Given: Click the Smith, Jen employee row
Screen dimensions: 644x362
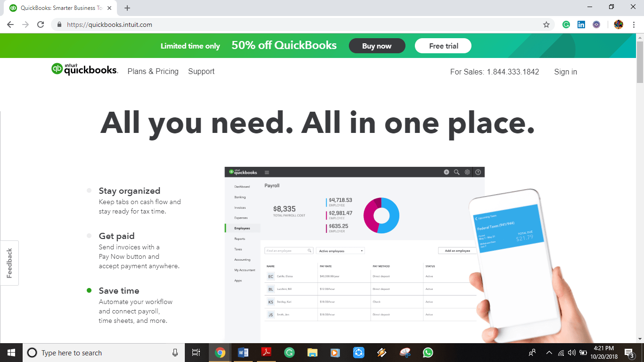Looking at the screenshot, I should click(x=372, y=314).
